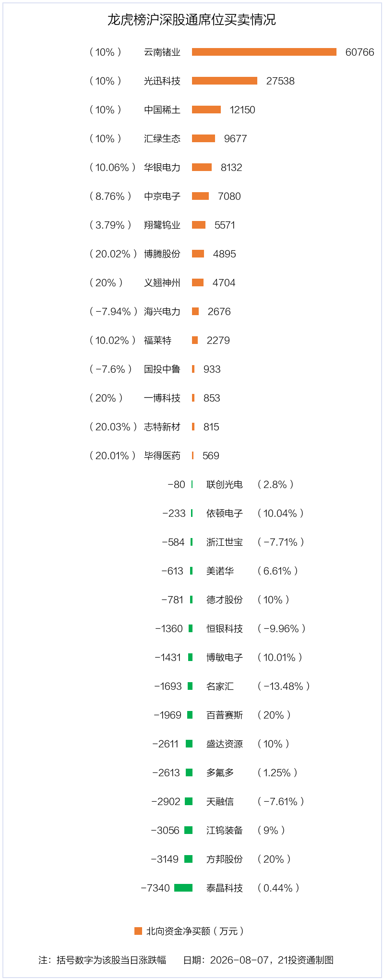Click the 博腾股份 orange bar
This screenshot has height=980, width=384.
[x=198, y=254]
